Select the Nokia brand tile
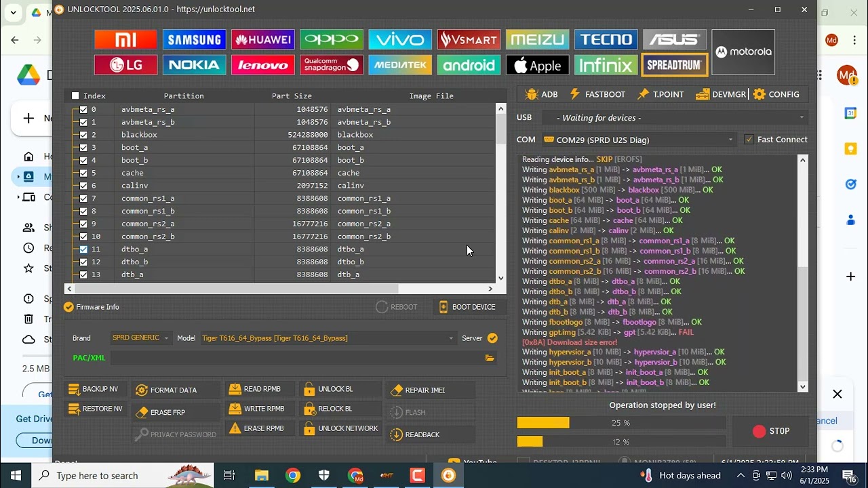 coord(194,65)
